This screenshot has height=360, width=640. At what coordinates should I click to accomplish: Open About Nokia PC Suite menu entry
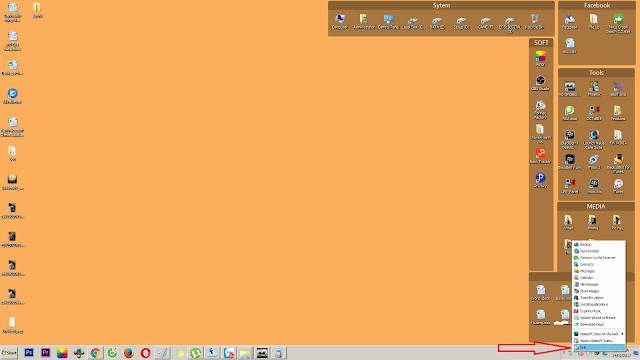(599, 340)
